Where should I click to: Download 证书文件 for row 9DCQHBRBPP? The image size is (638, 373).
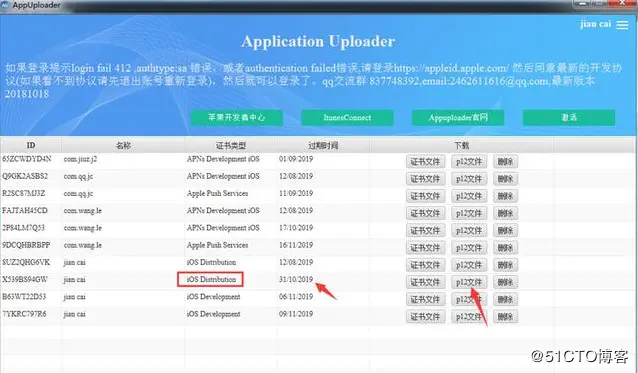[425, 248]
